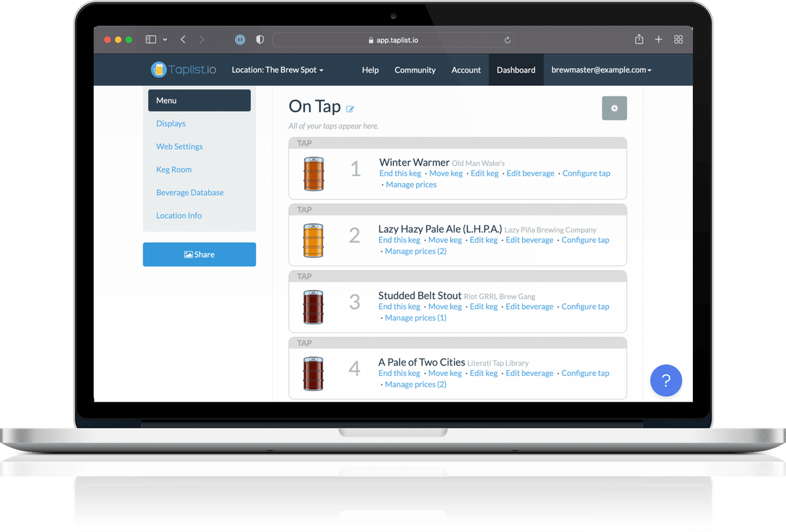End this keg for Winter Warmer
This screenshot has height=532, width=786.
point(400,173)
